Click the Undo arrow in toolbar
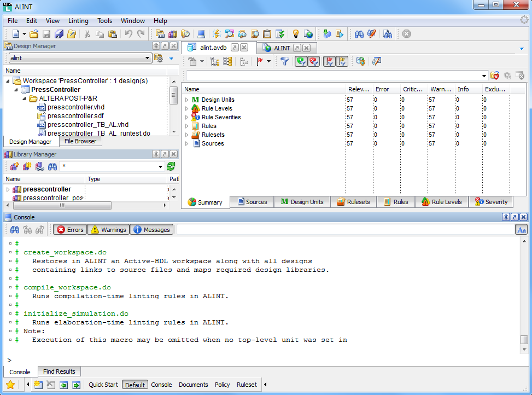Screen dimensions: 532x395 tap(128, 34)
